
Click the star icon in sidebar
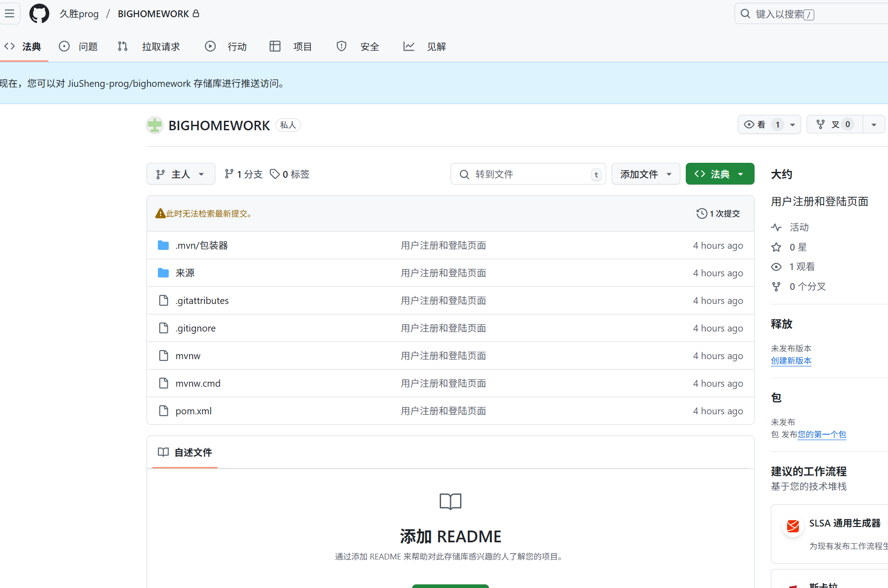pyautogui.click(x=776, y=247)
